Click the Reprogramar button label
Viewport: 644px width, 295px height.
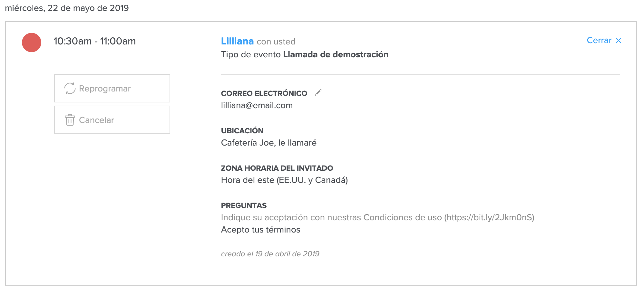(105, 89)
